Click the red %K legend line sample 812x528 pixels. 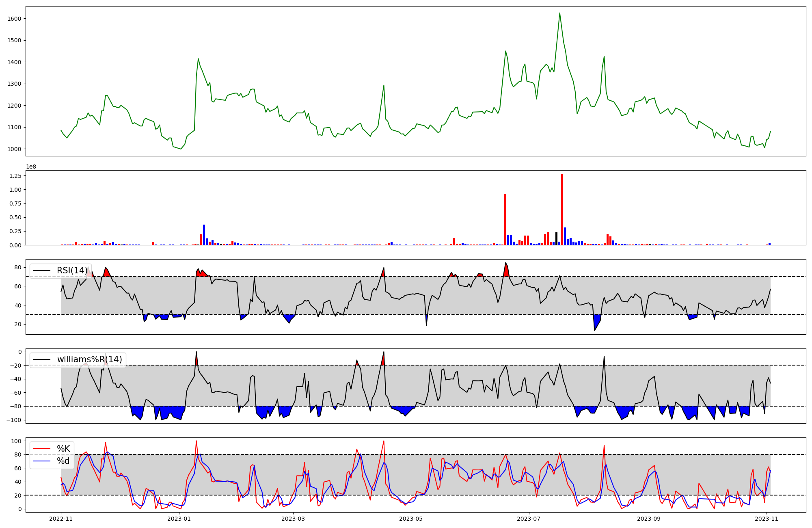tap(41, 449)
